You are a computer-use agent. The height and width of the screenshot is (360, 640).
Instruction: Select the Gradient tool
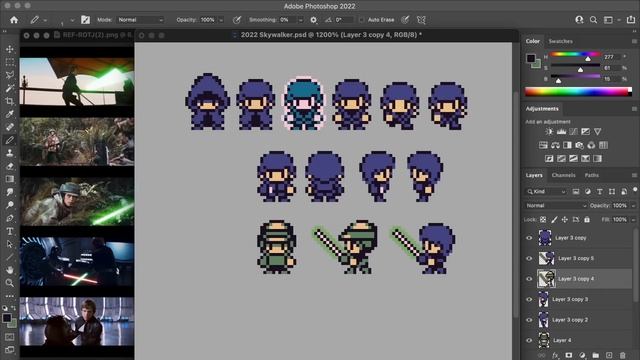10,179
